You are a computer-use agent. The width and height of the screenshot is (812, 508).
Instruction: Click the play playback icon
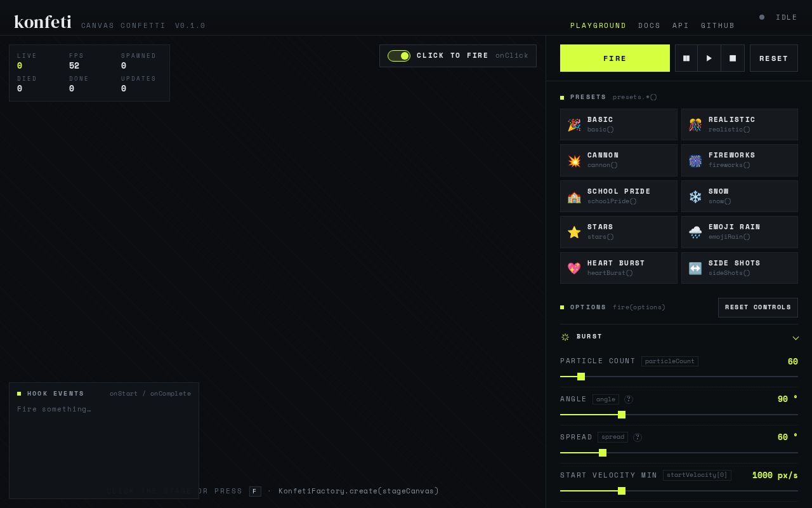tap(709, 58)
